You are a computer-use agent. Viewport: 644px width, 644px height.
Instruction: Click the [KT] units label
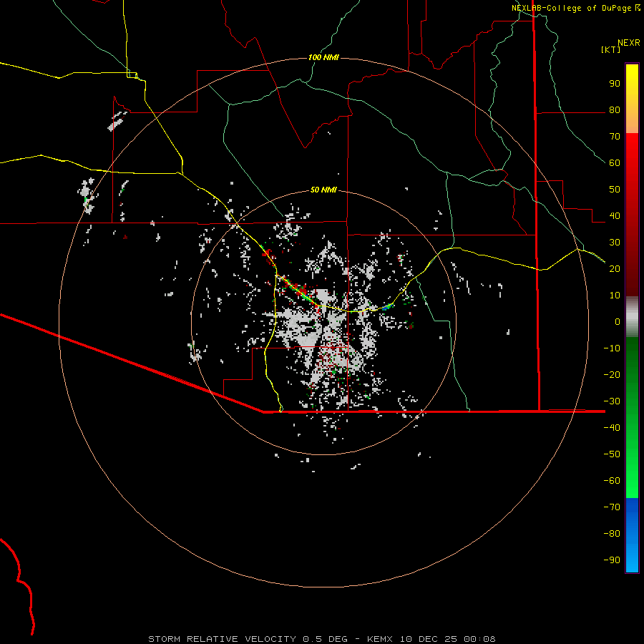pyautogui.click(x=611, y=49)
